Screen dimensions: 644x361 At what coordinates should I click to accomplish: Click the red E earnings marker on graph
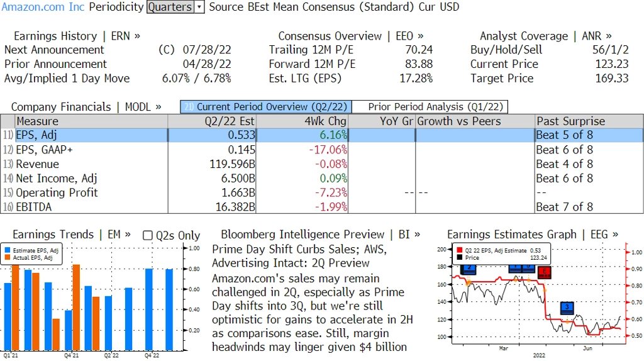point(544,272)
